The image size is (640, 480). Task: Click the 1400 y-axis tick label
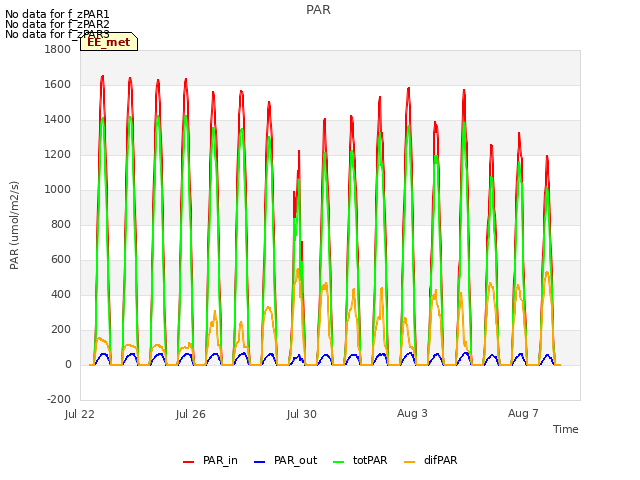coord(58,120)
